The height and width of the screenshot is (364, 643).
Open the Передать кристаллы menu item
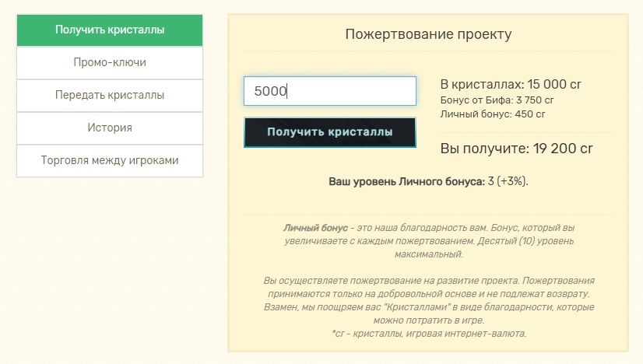pos(110,95)
